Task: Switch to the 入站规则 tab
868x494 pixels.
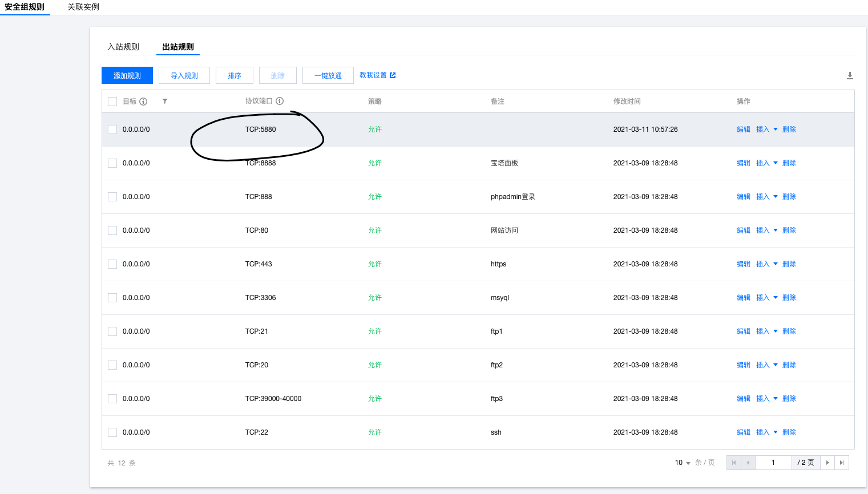Action: [123, 47]
